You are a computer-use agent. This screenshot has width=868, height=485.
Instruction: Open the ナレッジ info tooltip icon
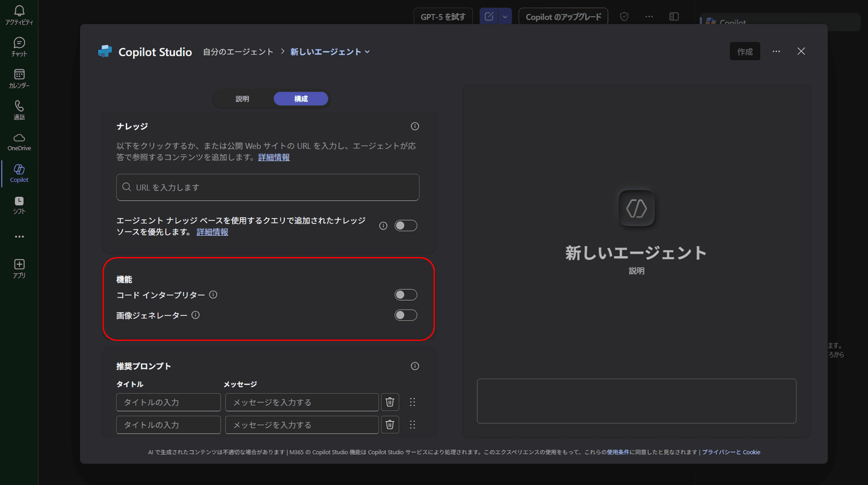tap(415, 126)
